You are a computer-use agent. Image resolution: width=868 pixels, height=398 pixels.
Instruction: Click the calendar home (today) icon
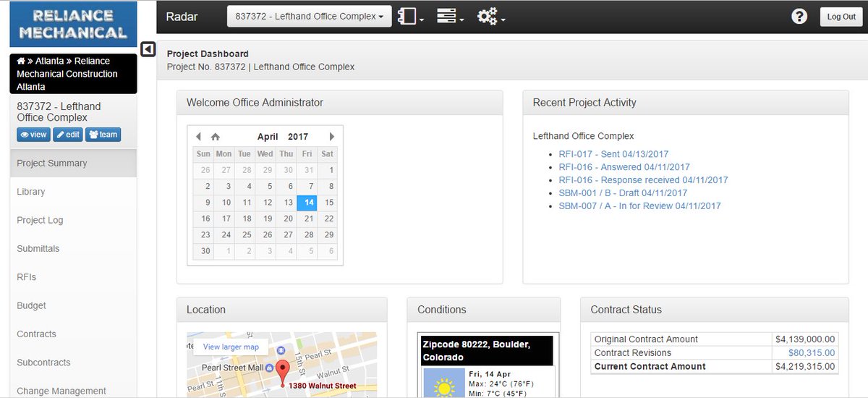coord(216,137)
